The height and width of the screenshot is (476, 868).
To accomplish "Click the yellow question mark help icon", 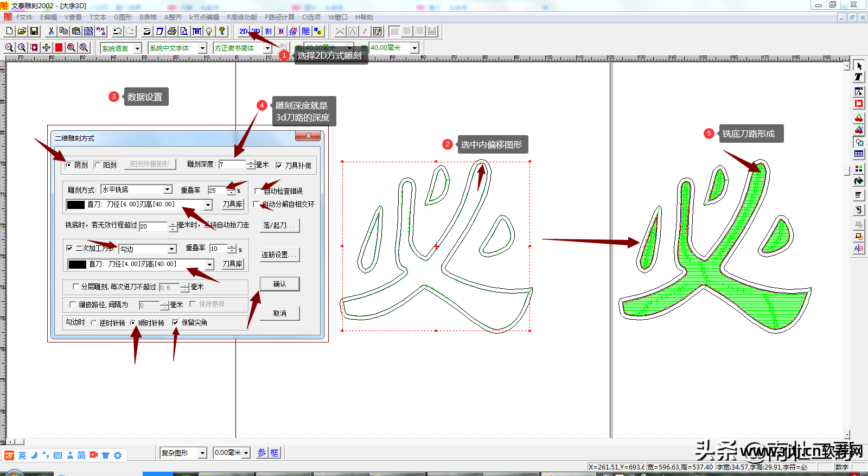I will pos(222,31).
